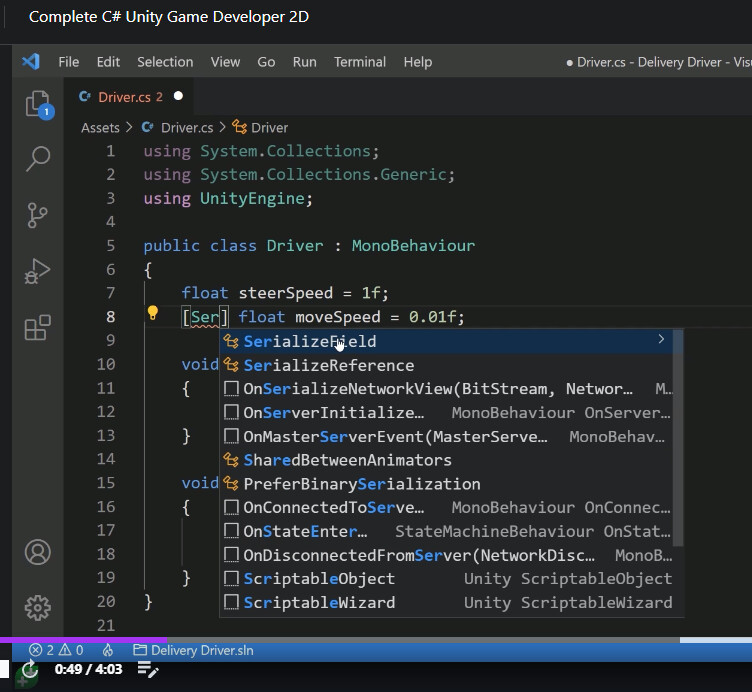Open the Explorer panel in activity bar
Viewport: 752px width, 692px height.
coord(38,104)
